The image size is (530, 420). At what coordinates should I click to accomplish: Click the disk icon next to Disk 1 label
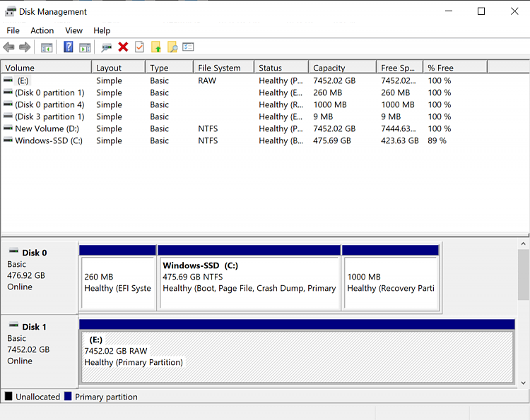(13, 325)
